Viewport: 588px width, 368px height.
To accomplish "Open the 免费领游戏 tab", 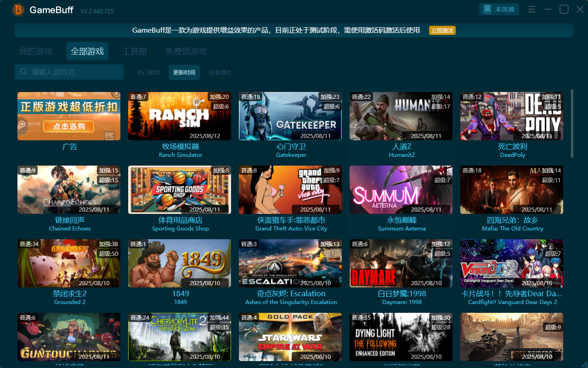I will pos(186,51).
